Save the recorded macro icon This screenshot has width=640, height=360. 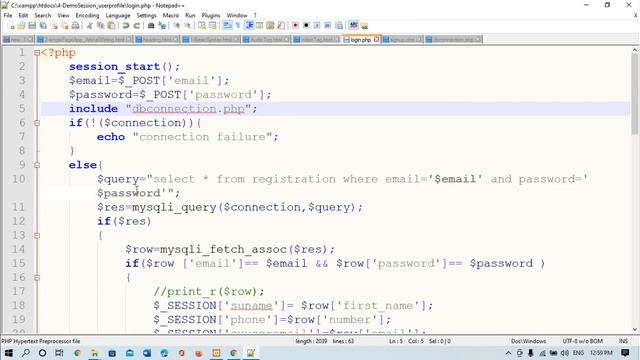click(x=339, y=26)
